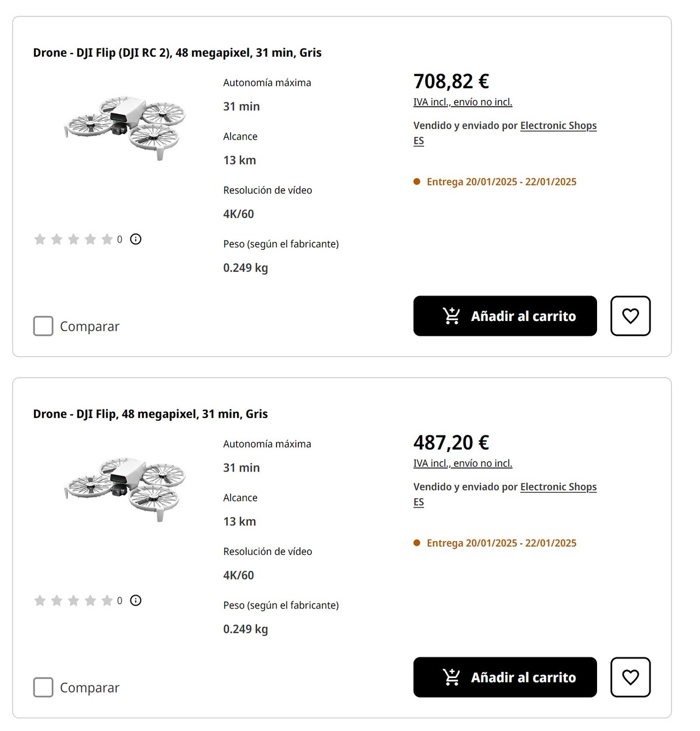Open 'Drone - DJI Flip, 48 megapixel' title

pos(150,414)
